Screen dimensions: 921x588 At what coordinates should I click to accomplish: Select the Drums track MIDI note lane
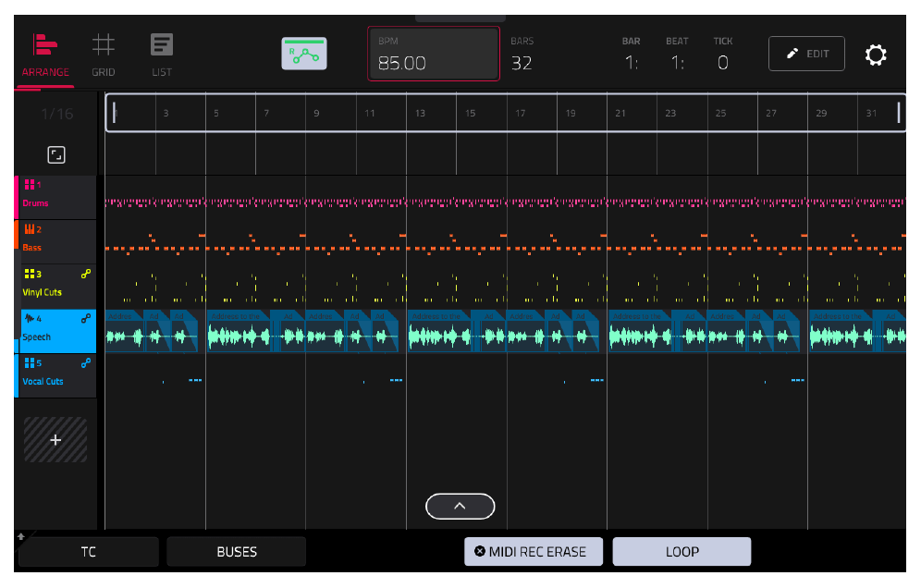[x=505, y=202]
